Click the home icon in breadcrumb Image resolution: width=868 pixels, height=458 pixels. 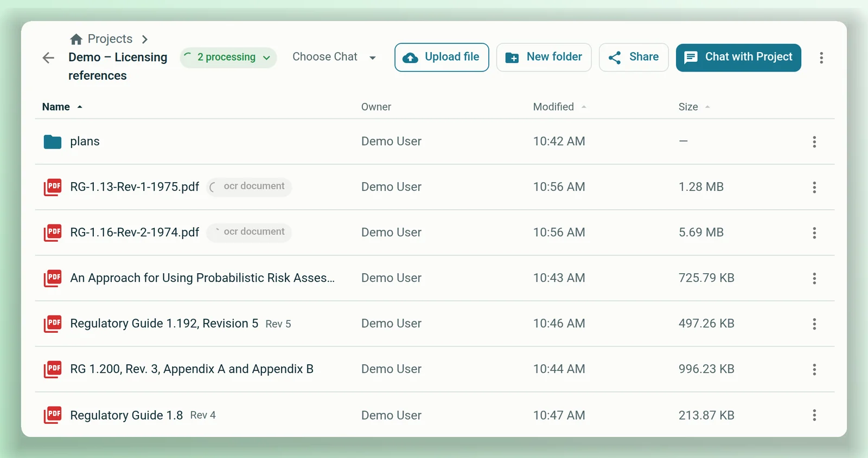click(76, 39)
